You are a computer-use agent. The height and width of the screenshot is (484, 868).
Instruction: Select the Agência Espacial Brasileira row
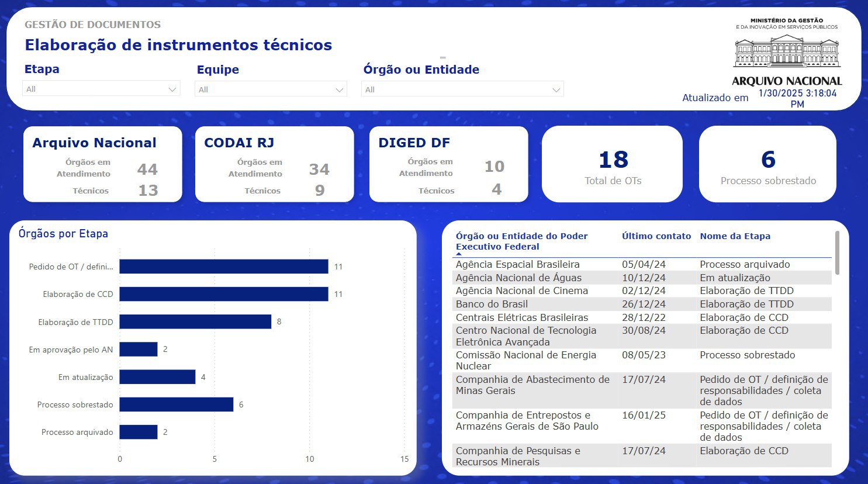517,264
